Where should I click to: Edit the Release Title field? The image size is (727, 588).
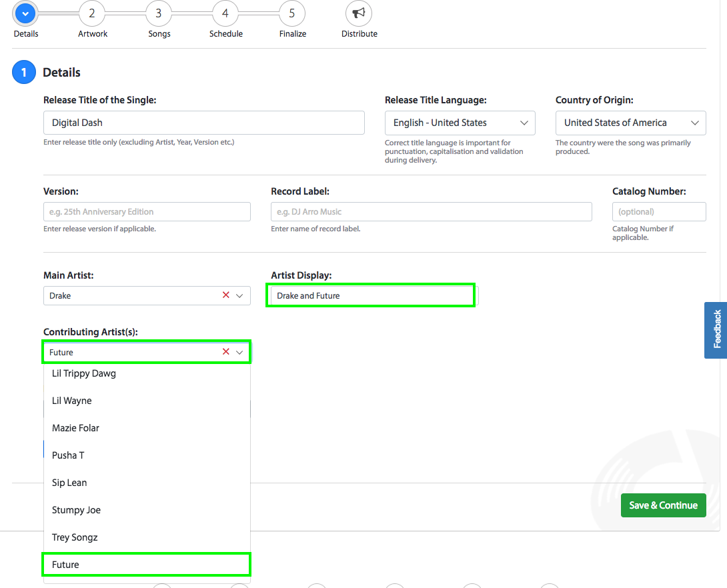click(x=204, y=123)
